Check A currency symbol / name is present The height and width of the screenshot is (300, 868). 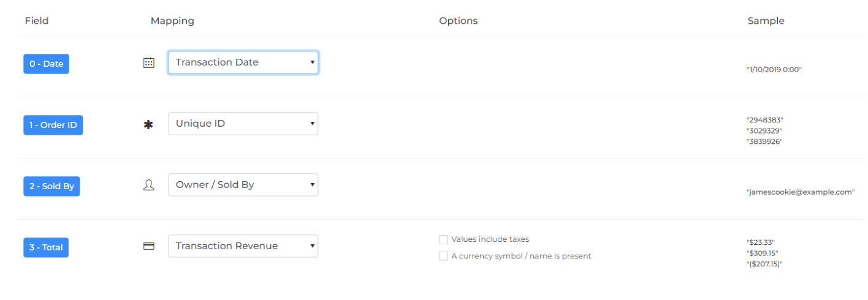point(443,256)
